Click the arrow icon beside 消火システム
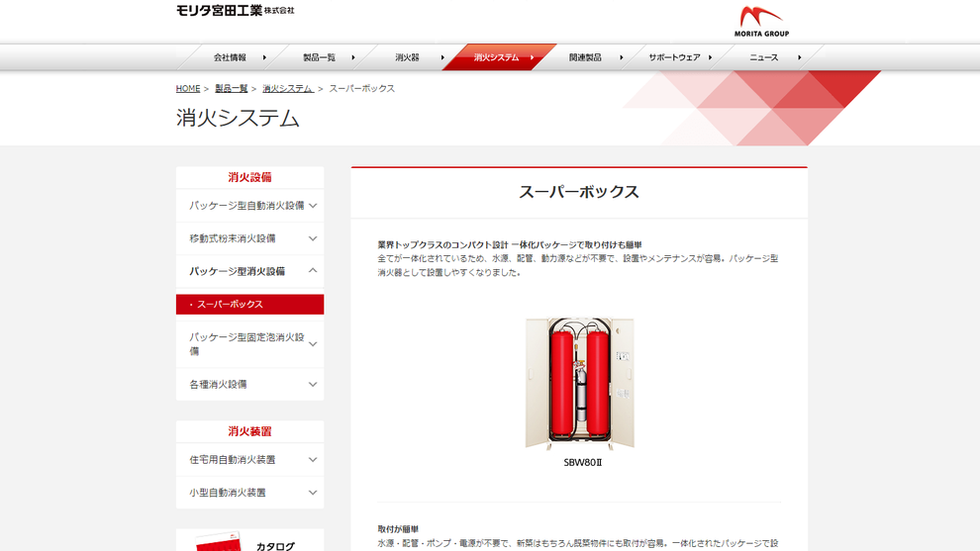 pyautogui.click(x=532, y=57)
